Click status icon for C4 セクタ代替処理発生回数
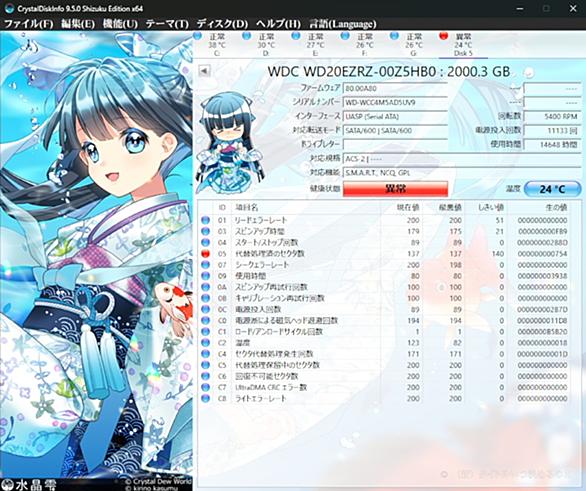This screenshot has height=491, width=586. (x=205, y=354)
